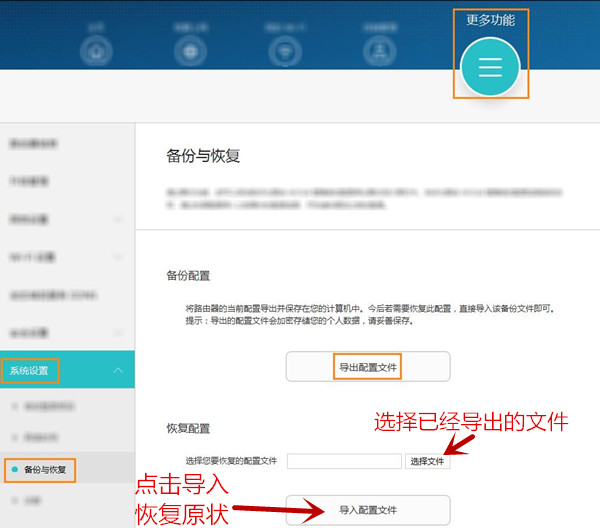Collapse the 系统设置 section chevron
This screenshot has width=600, height=528.
tap(118, 370)
